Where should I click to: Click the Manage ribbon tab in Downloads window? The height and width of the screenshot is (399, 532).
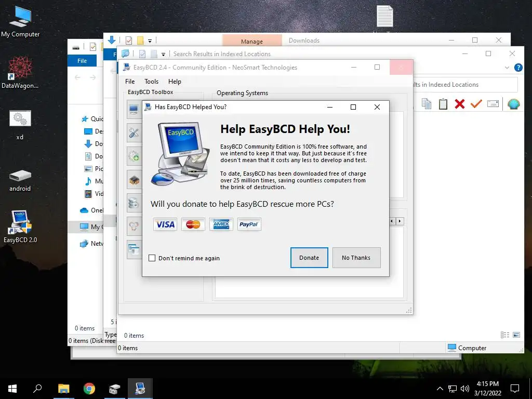pyautogui.click(x=252, y=41)
